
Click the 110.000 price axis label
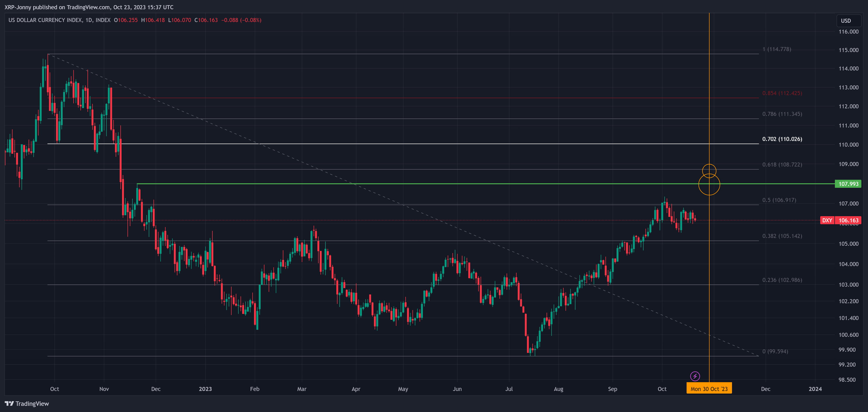point(848,145)
